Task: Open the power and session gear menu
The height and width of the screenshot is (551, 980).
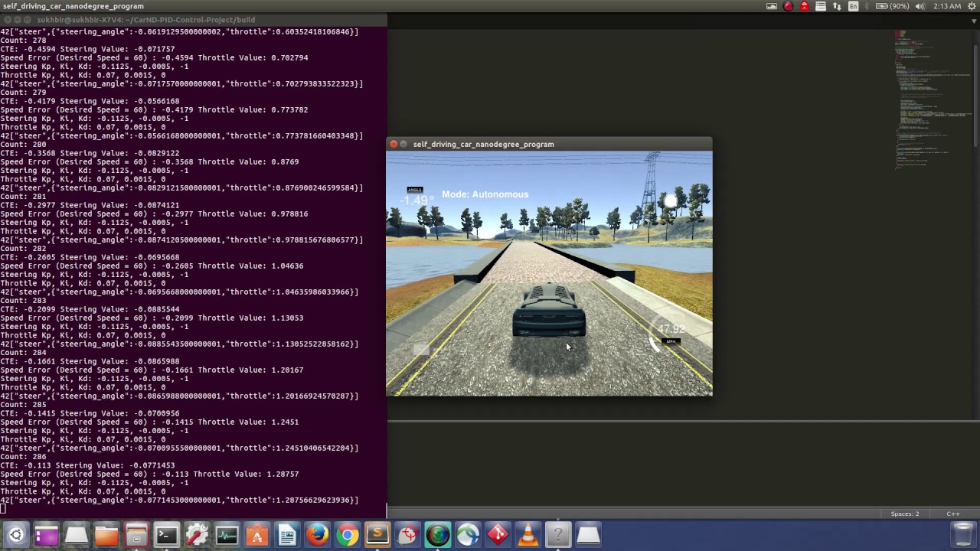Action: coord(971,6)
